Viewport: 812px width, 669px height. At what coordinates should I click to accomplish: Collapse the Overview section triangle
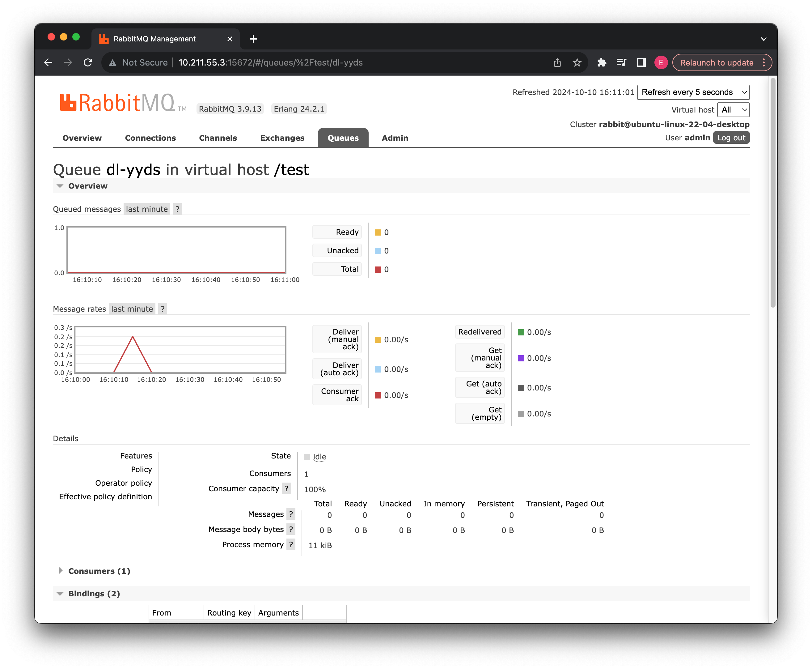[60, 186]
